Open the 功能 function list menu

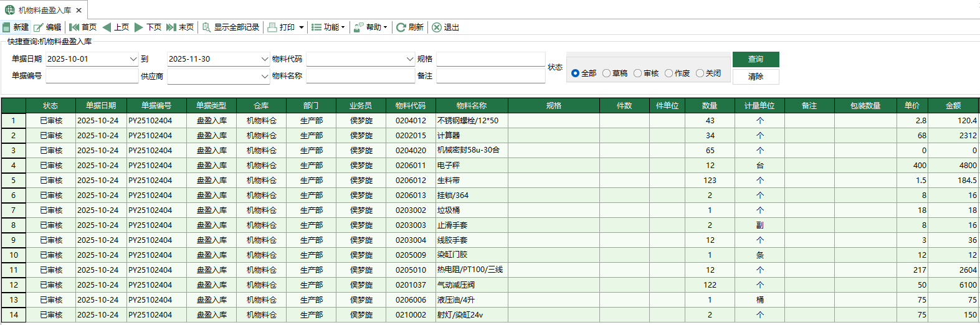pos(328,27)
